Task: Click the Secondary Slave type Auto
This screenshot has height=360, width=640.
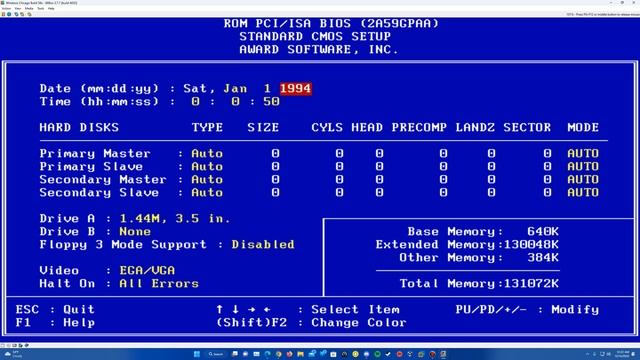Action: pyautogui.click(x=207, y=193)
